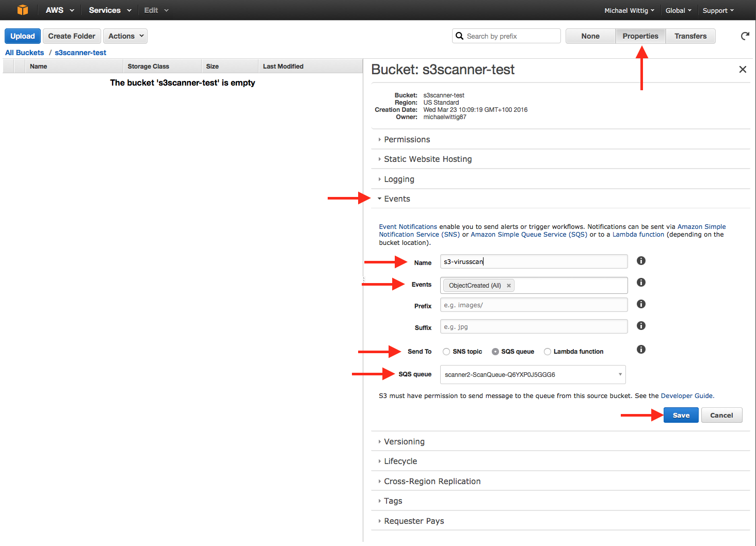756x546 pixels.
Task: Click the info icon beside the Suffix field
Action: pyautogui.click(x=641, y=326)
